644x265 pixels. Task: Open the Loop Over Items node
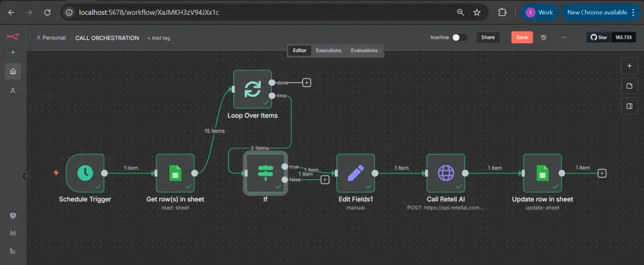(x=252, y=89)
